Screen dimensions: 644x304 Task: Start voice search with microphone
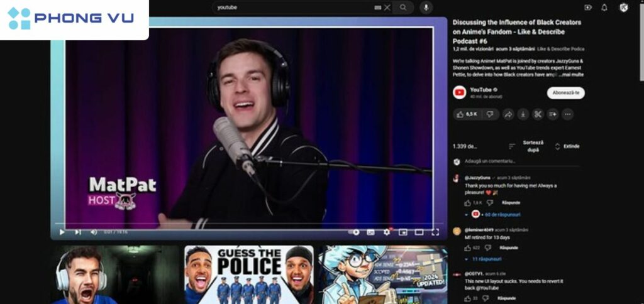tap(426, 8)
